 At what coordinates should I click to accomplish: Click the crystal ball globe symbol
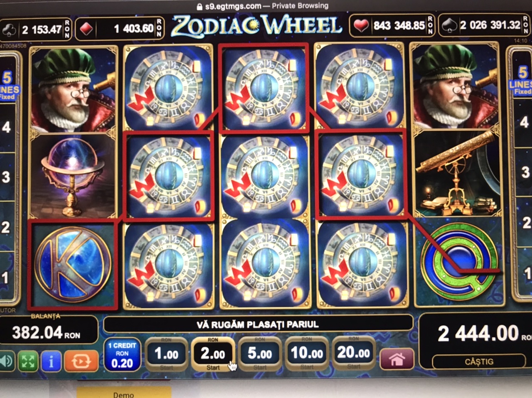point(73,176)
